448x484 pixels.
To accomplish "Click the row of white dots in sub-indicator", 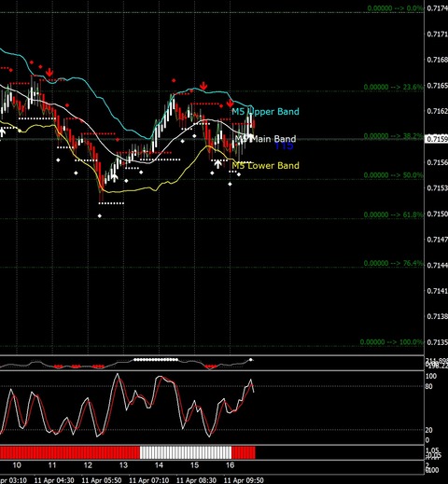I will 156,360.
